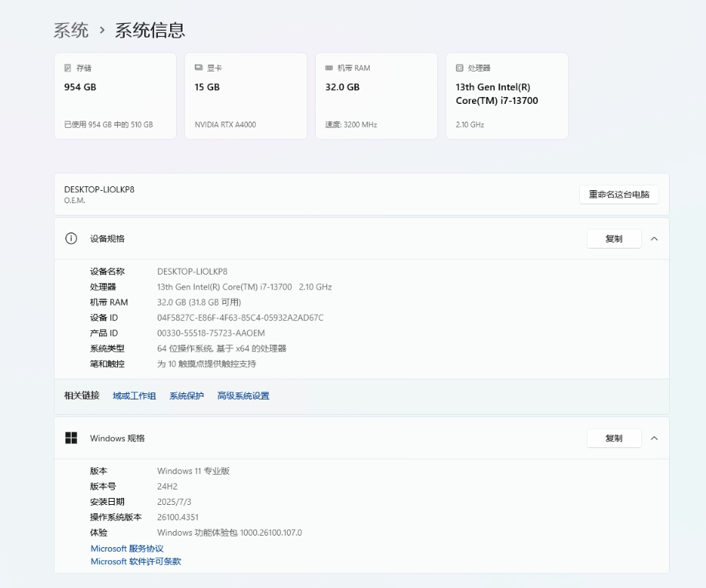
Task: Click the info circle icon beside 设备规格
Action: [71, 239]
